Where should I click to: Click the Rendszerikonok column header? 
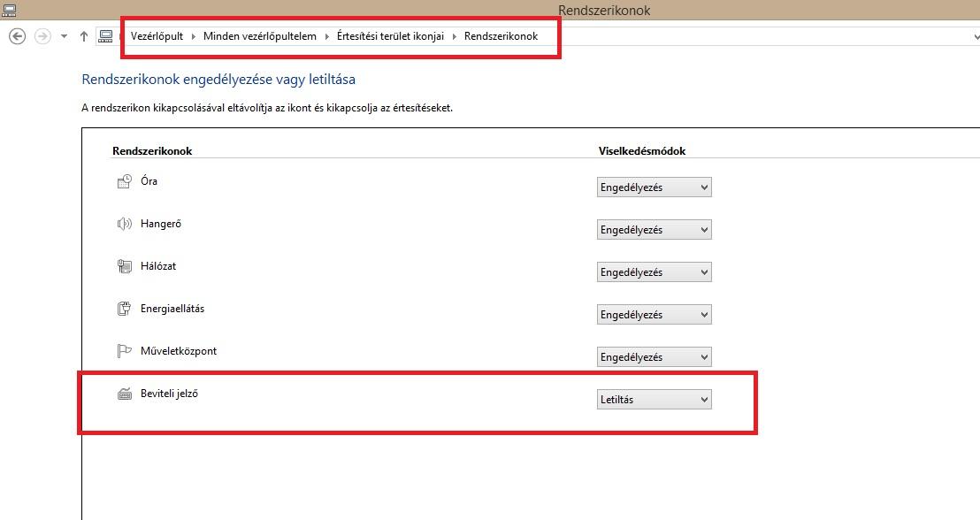[x=152, y=150]
